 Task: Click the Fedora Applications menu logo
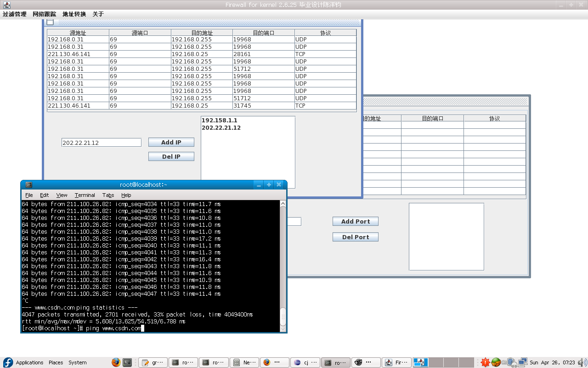coord(8,362)
